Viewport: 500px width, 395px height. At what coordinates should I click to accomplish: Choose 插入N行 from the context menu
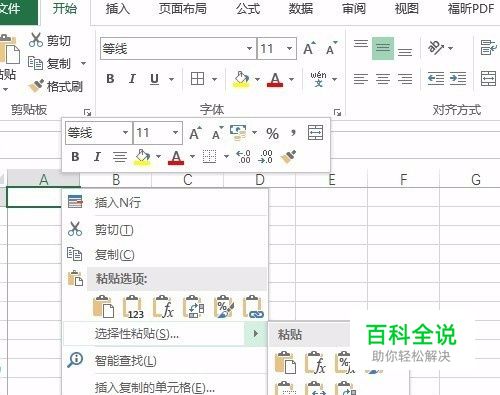click(x=165, y=202)
